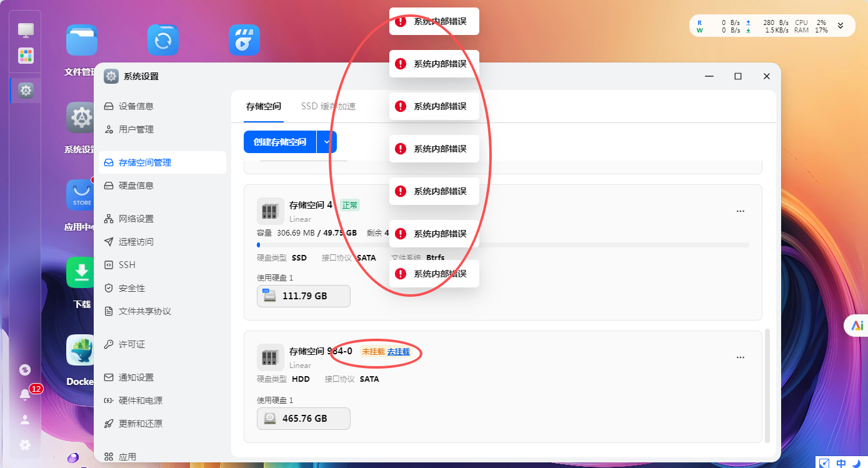Maximize the 系统设置 window
868x468 pixels.
738,76
